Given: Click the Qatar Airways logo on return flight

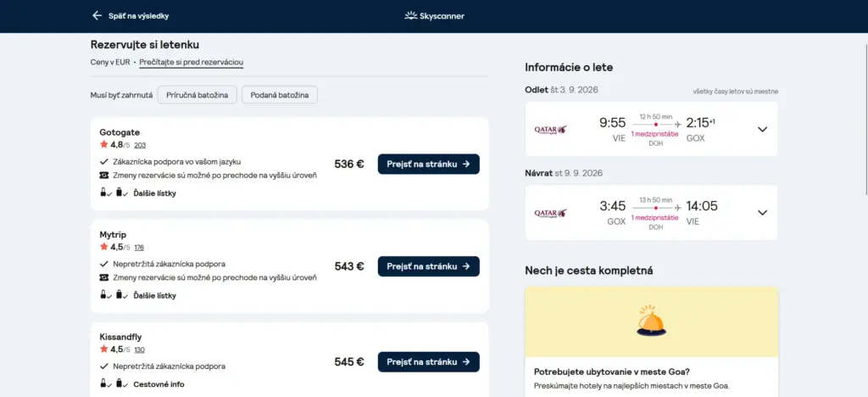Looking at the screenshot, I should click(x=550, y=213).
